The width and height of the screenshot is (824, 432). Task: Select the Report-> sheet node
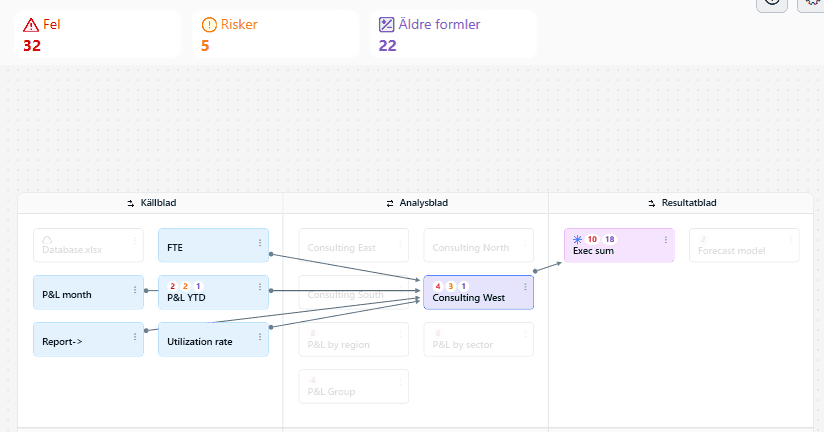(x=88, y=340)
